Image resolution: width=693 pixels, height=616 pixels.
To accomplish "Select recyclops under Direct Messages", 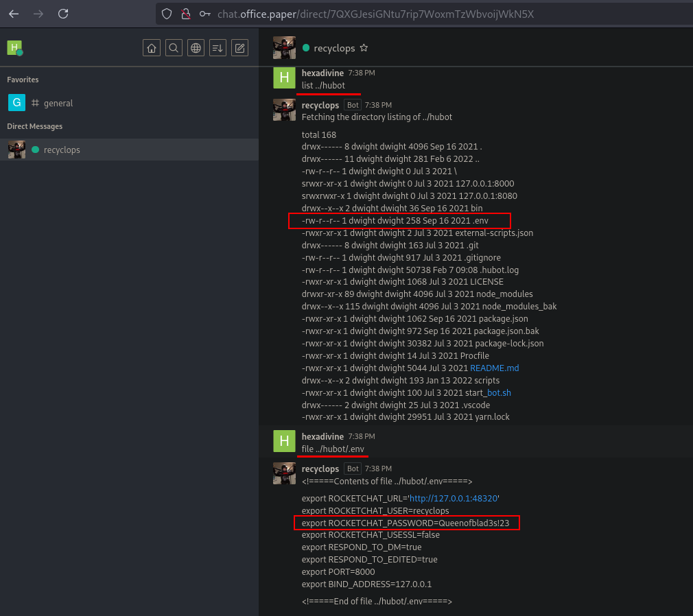I will click(129, 150).
